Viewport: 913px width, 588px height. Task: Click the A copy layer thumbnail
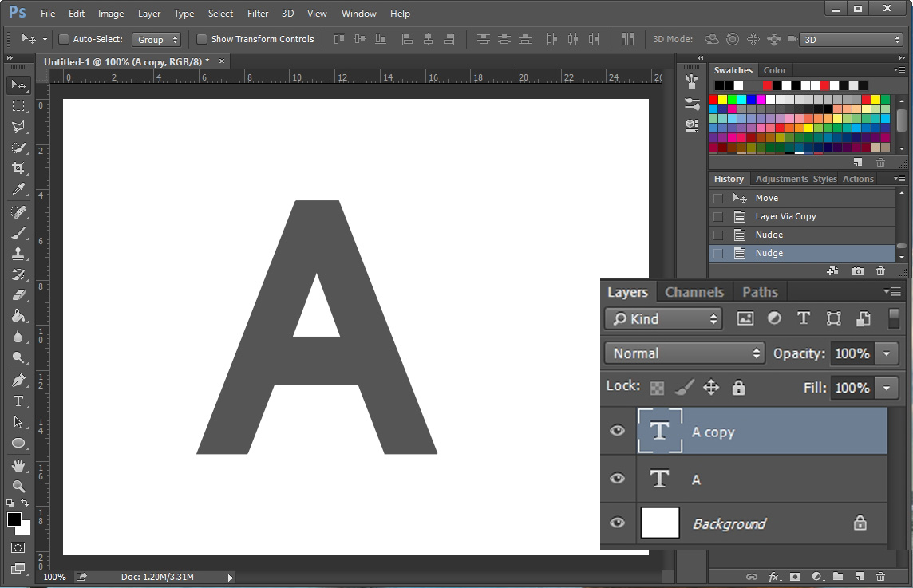pyautogui.click(x=660, y=431)
